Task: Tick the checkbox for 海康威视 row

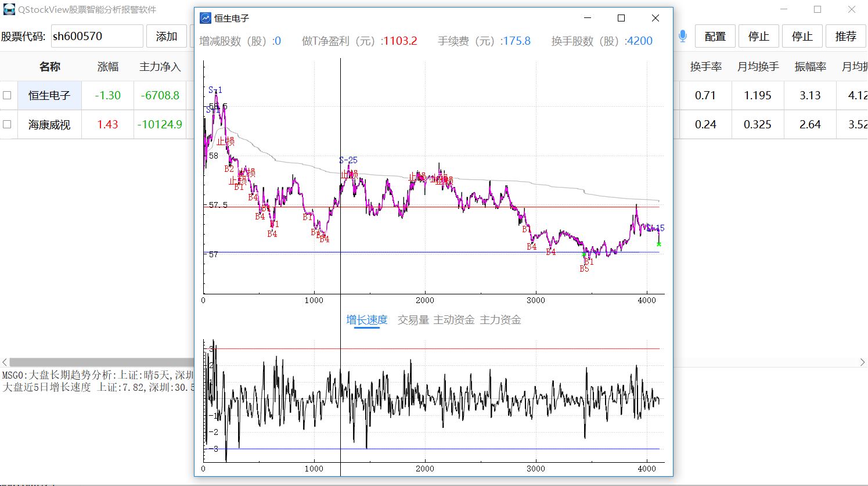Action: [x=7, y=124]
